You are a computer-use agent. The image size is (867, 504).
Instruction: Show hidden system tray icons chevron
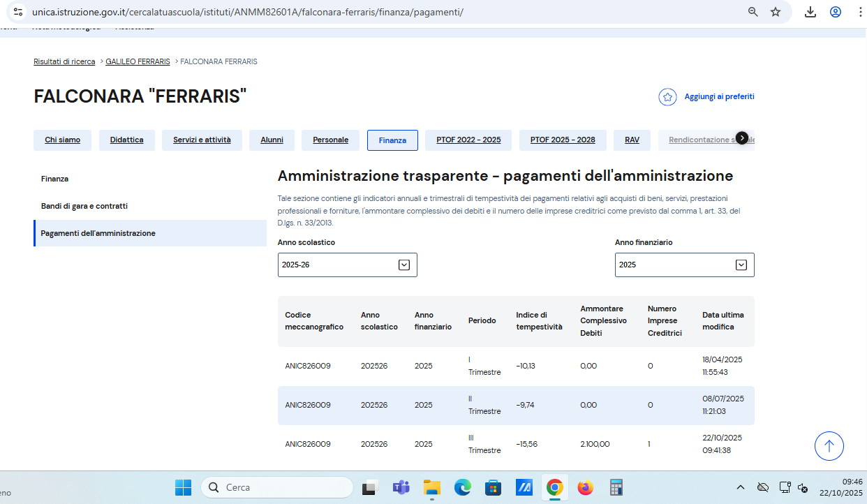(741, 487)
